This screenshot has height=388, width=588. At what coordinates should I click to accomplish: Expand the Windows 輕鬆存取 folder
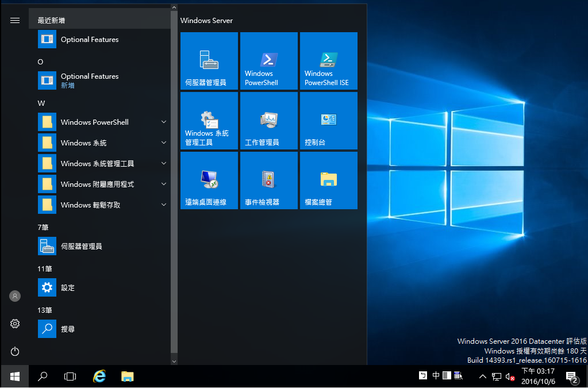(100, 205)
